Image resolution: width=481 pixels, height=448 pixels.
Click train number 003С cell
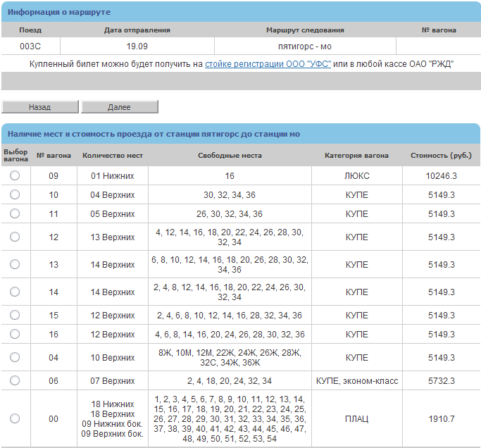click(30, 46)
